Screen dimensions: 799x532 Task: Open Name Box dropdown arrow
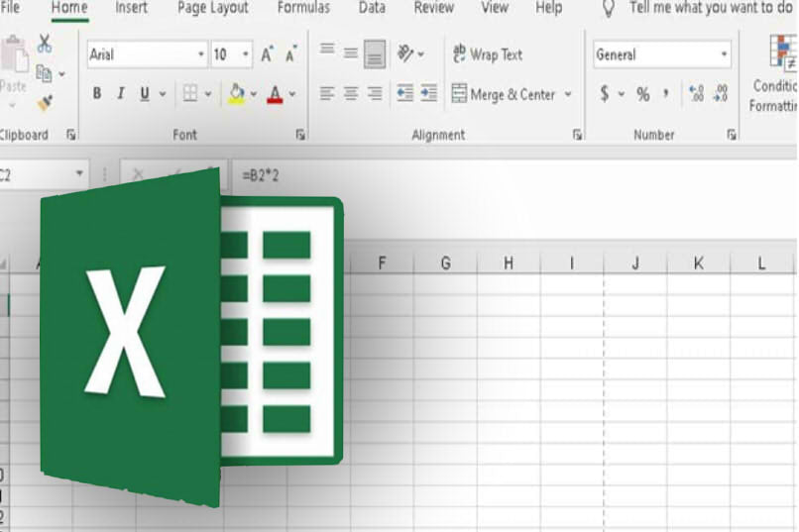tap(79, 173)
